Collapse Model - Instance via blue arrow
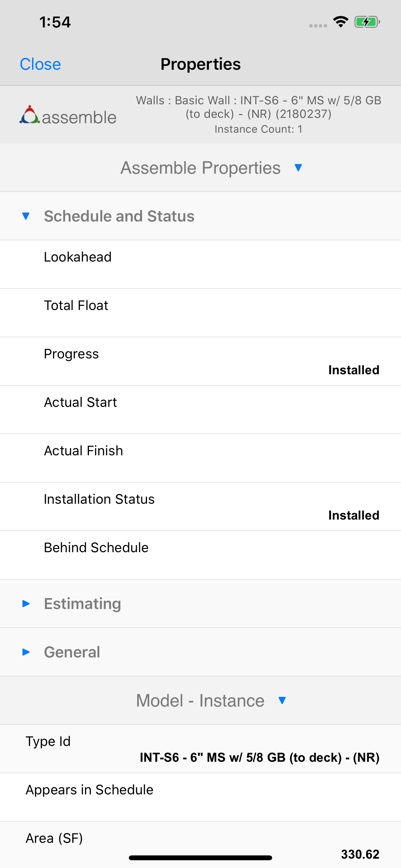 282,700
